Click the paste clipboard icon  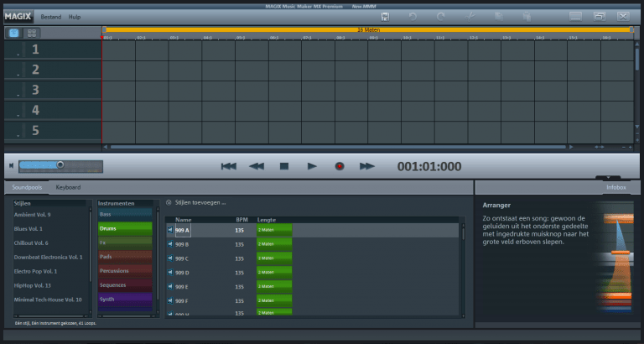[527, 17]
